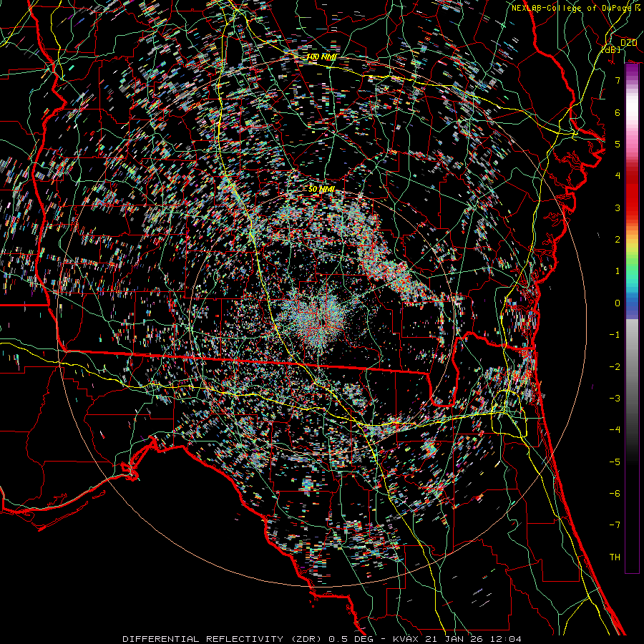The image size is (644, 644).
Task: Click the legend tick label 5
Action: click(x=618, y=144)
